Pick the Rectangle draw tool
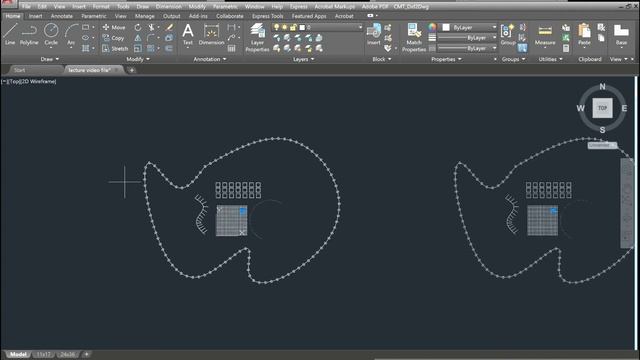 click(x=85, y=27)
